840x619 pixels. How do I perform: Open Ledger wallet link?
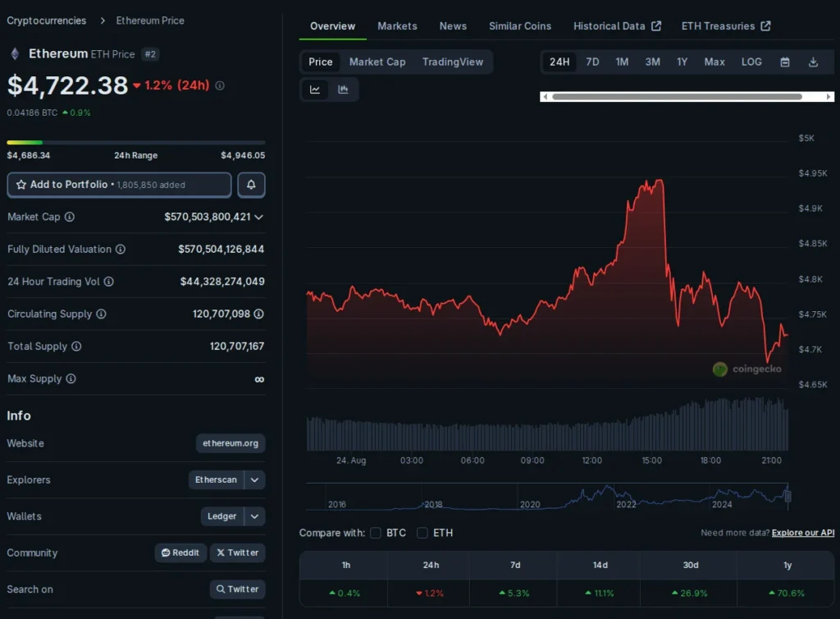coord(221,516)
